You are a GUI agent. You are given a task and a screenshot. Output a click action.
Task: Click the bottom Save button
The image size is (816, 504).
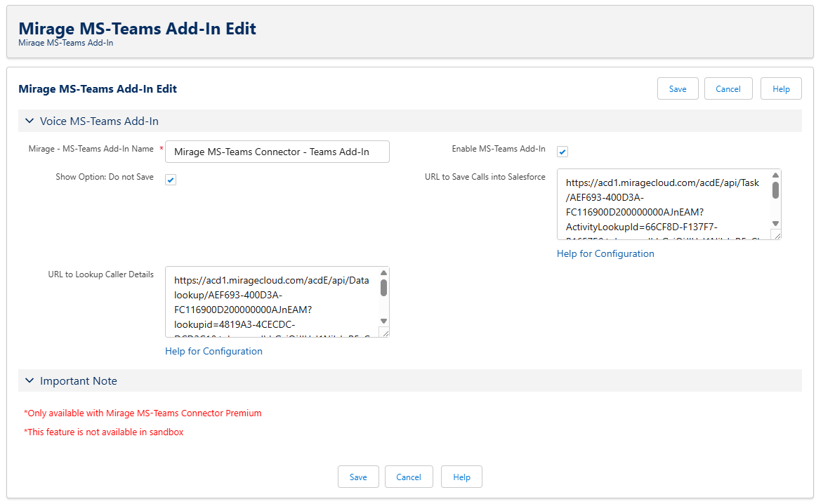[358, 477]
